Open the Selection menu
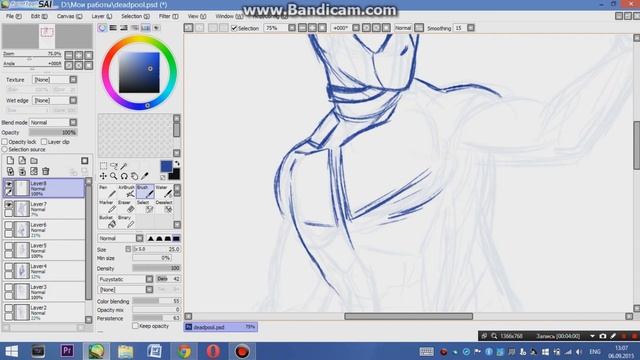Screen dimensions: 640x360 135,16
